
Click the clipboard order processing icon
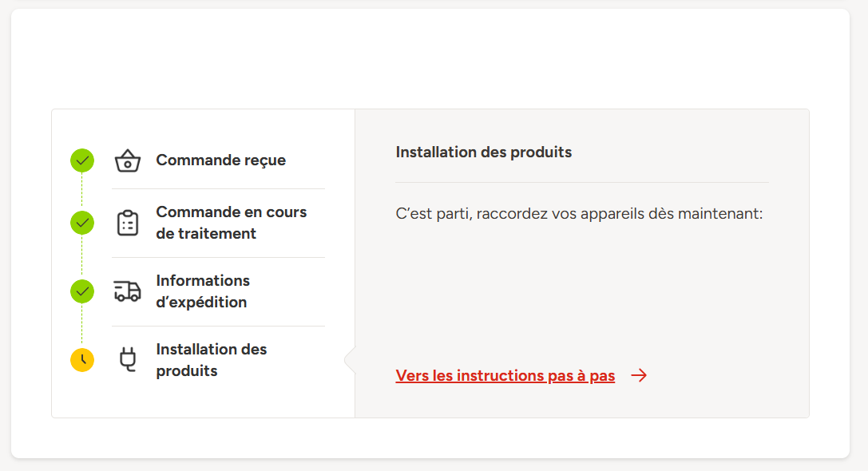(x=128, y=223)
